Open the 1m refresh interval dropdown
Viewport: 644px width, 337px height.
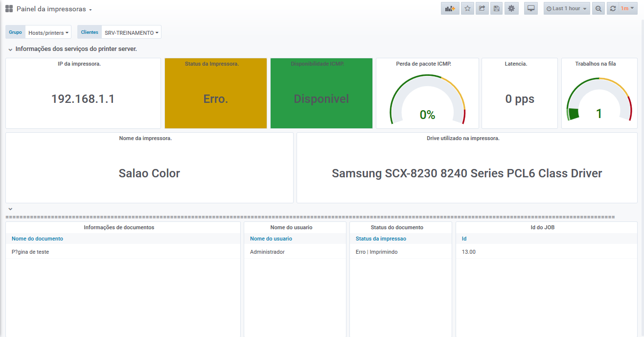pos(628,8)
